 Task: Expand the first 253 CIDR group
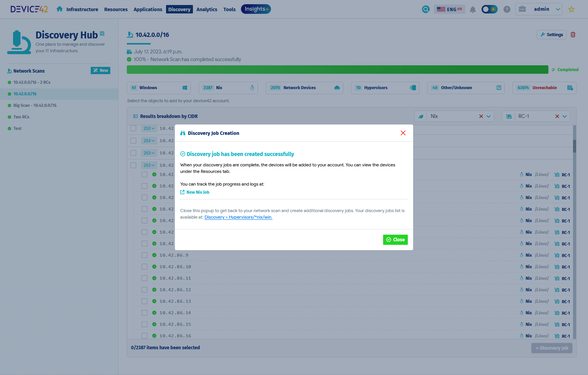tap(149, 128)
